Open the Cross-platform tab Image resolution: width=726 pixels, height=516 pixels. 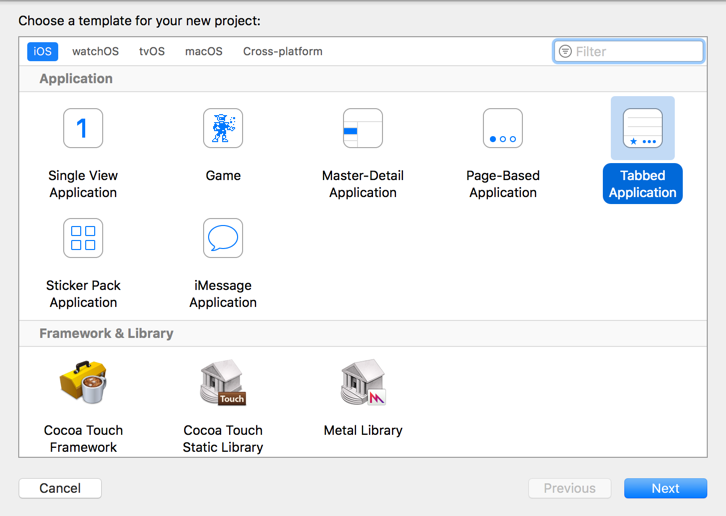(x=283, y=51)
